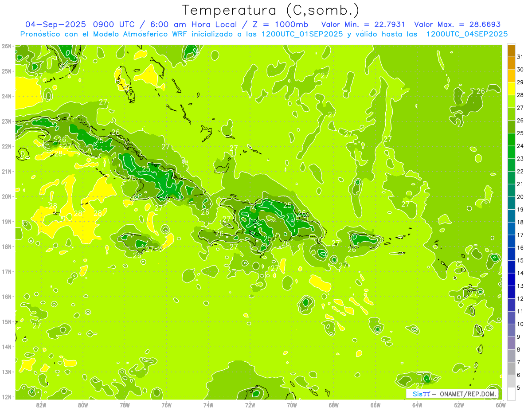Click the 22N latitude axis label
Screen dimensions: 532x411
click(7, 146)
